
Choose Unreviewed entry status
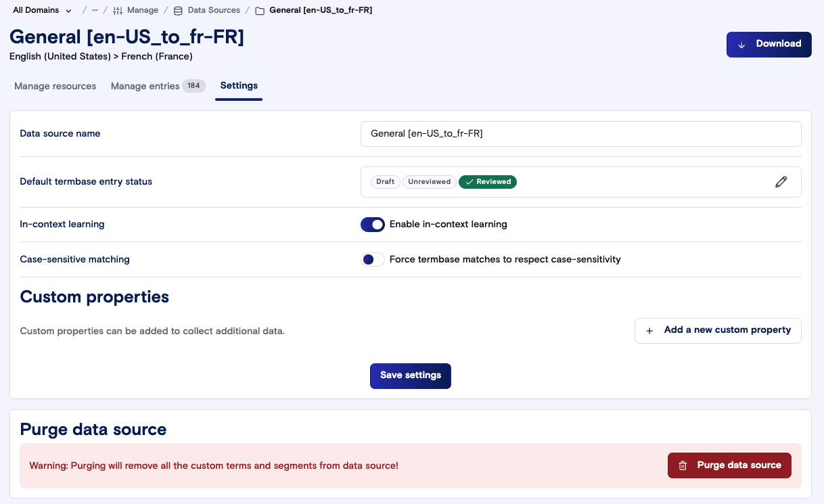430,182
